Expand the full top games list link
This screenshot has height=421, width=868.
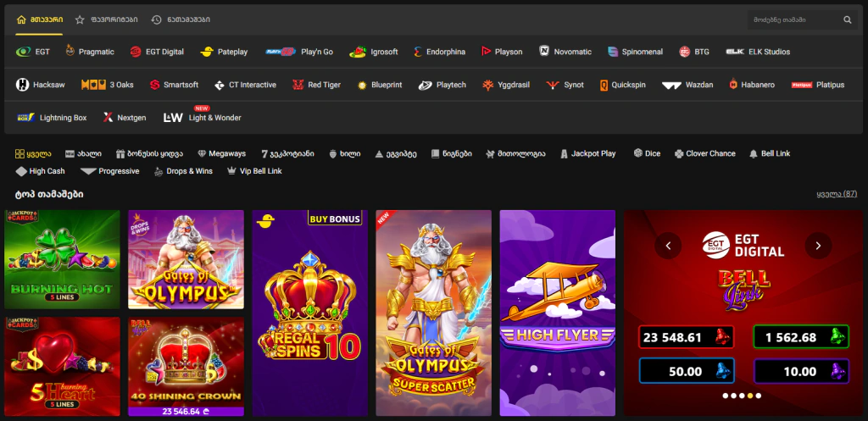(836, 194)
